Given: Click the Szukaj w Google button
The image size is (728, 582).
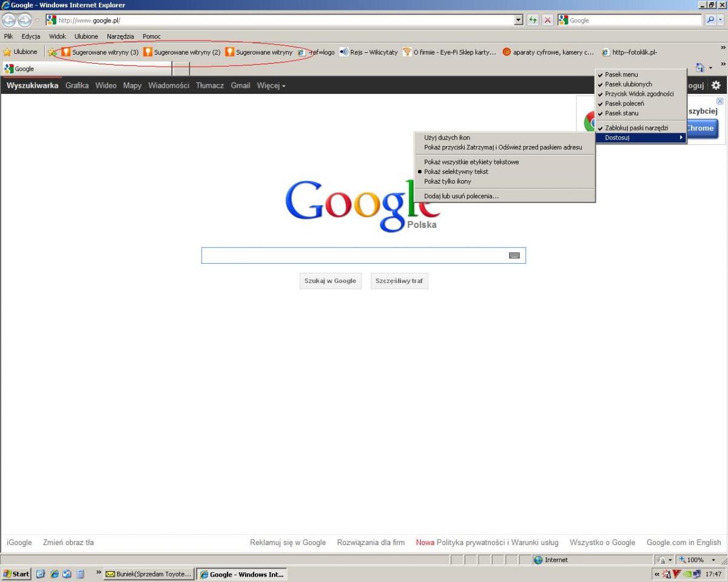Looking at the screenshot, I should [x=331, y=281].
